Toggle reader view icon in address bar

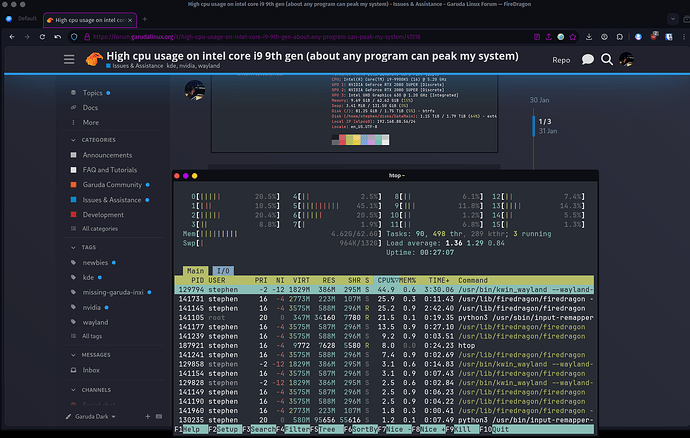537,37
